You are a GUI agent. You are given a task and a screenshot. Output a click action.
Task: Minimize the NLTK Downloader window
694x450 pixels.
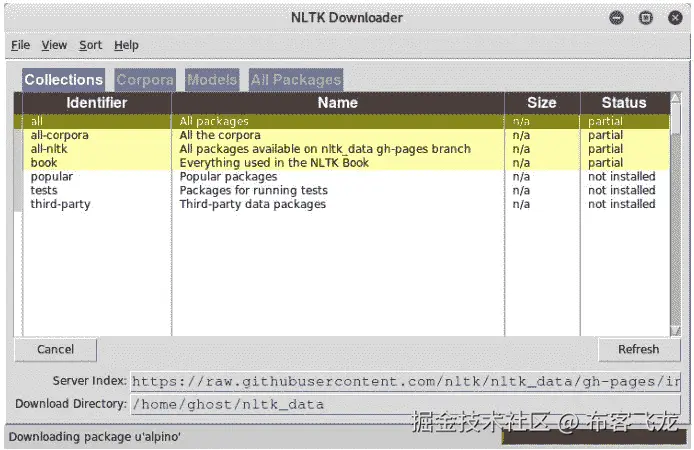pyautogui.click(x=617, y=18)
